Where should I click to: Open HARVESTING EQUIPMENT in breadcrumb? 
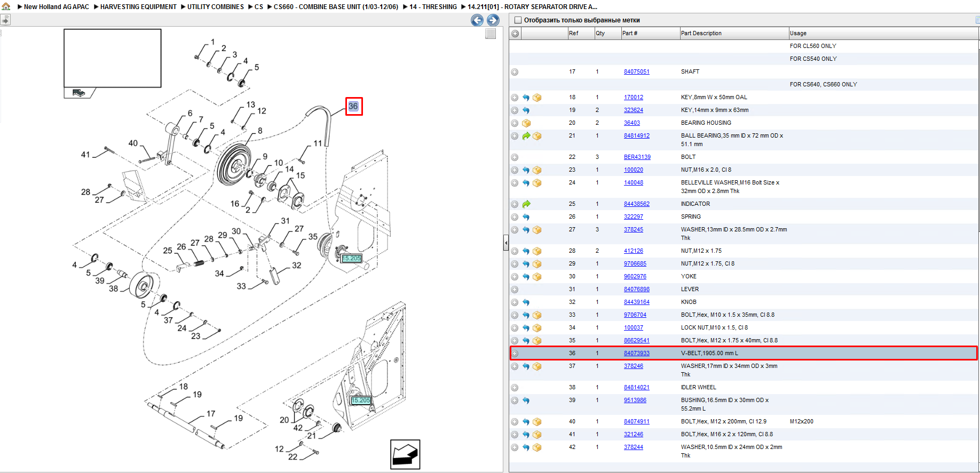tap(138, 7)
